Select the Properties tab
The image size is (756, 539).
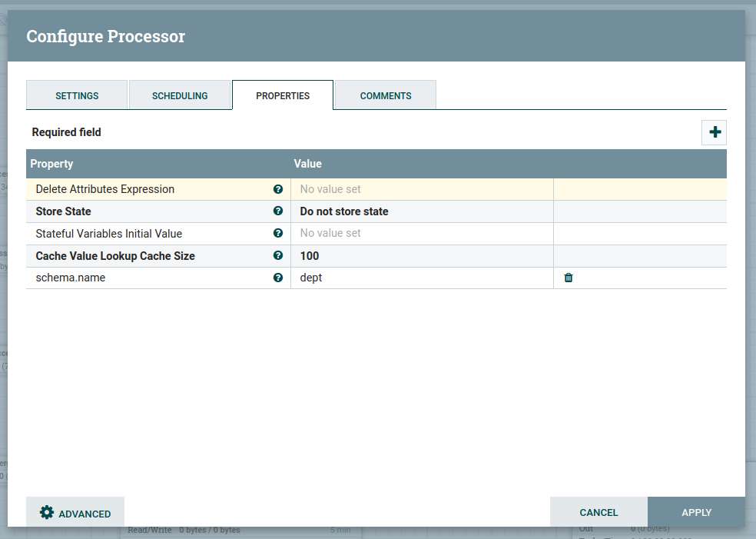[x=283, y=95]
